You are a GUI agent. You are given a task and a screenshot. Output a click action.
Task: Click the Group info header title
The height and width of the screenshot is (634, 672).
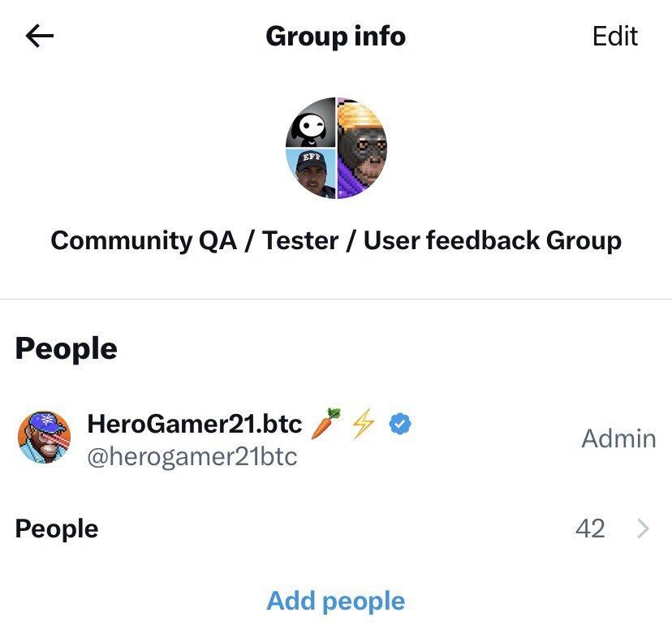tap(335, 36)
